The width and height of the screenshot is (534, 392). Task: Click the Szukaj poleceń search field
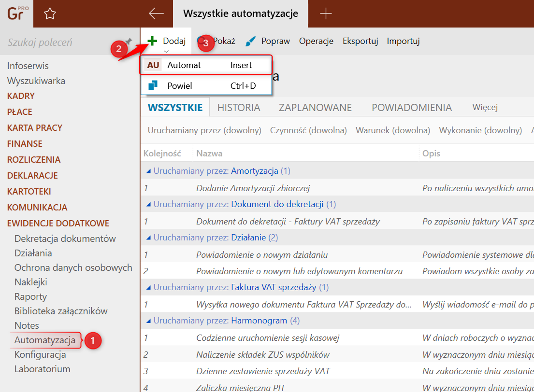pos(58,42)
